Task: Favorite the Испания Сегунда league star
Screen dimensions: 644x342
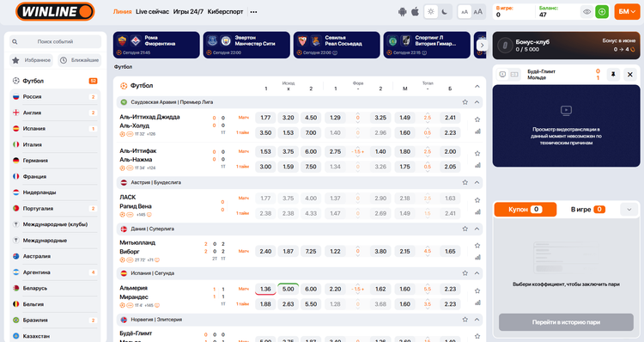Action: tap(465, 273)
